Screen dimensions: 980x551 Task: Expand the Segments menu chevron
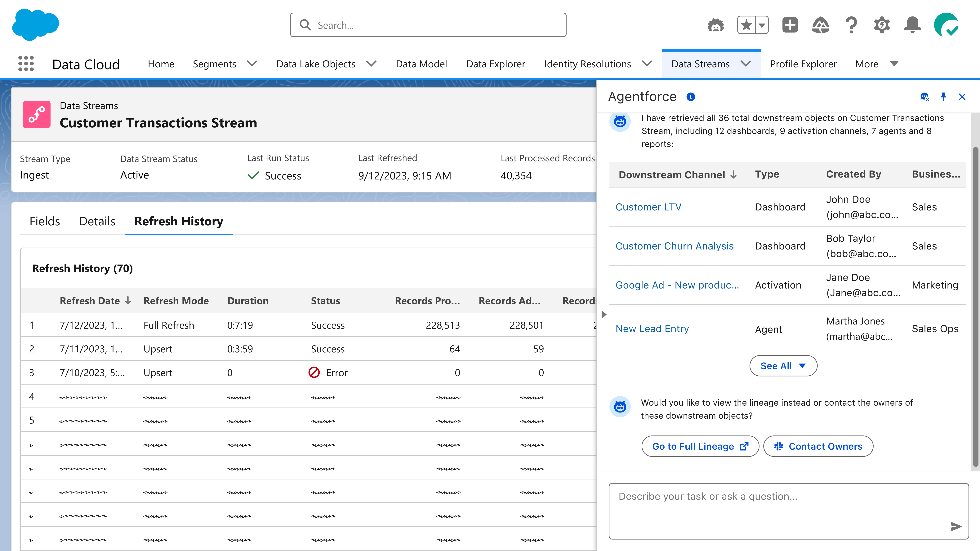pos(252,64)
